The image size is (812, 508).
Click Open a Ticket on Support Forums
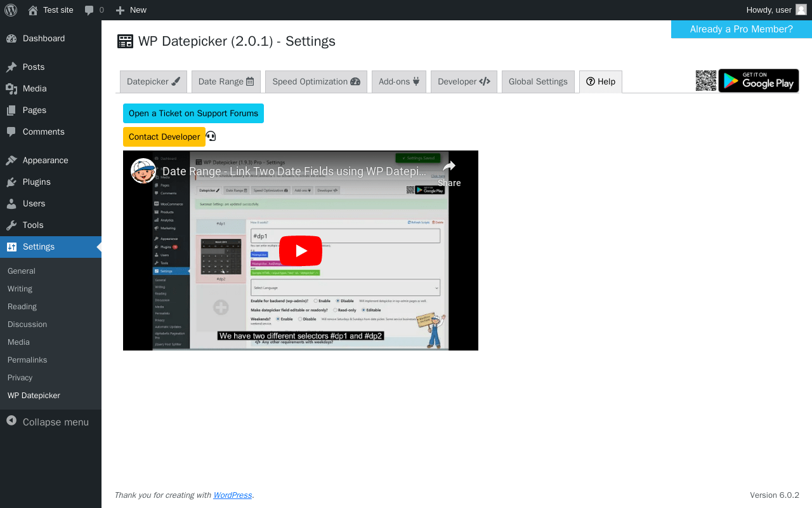coord(193,114)
